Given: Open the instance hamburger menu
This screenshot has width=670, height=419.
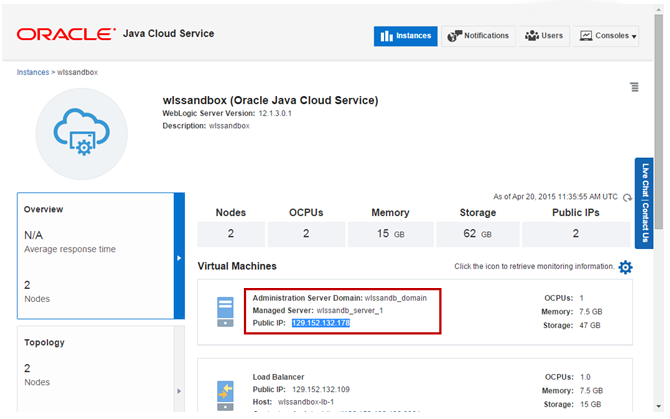Looking at the screenshot, I should [x=634, y=88].
